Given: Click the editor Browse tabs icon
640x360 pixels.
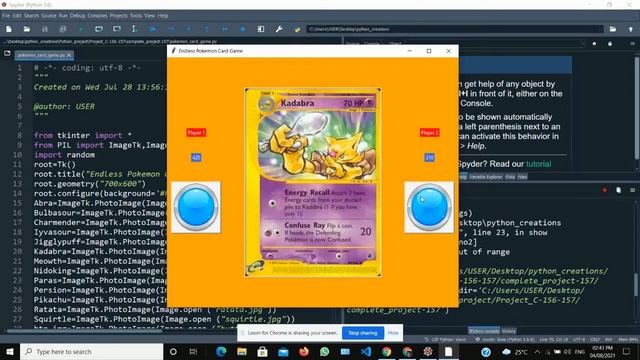Looking at the screenshot, I should 7,54.
